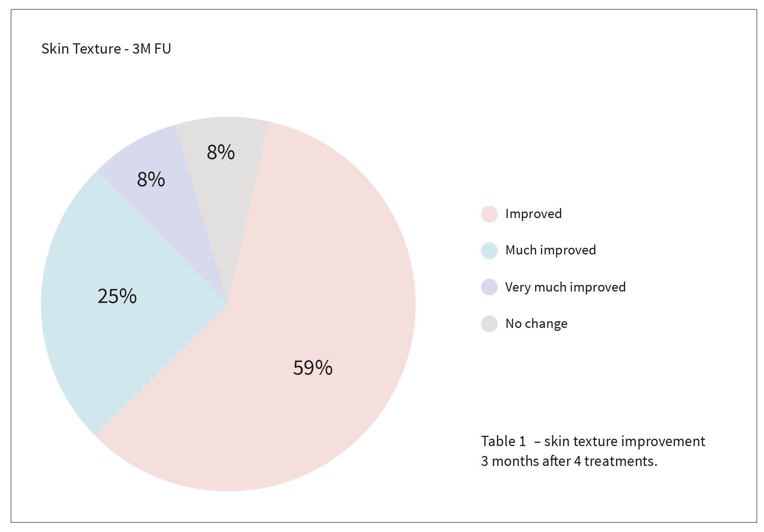Click the "Table 1" text in caption
The image size is (764, 532).
pyautogui.click(x=503, y=441)
